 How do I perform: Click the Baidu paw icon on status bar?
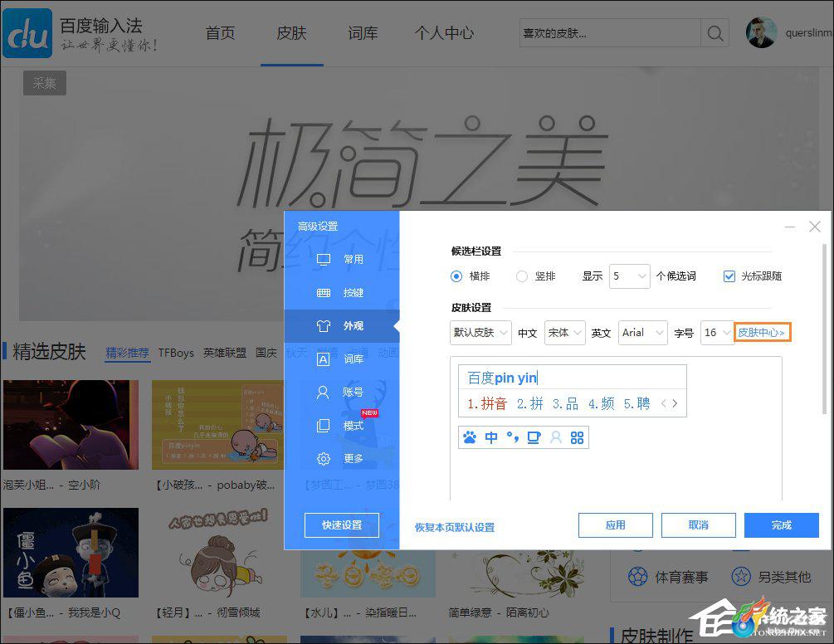pyautogui.click(x=470, y=437)
